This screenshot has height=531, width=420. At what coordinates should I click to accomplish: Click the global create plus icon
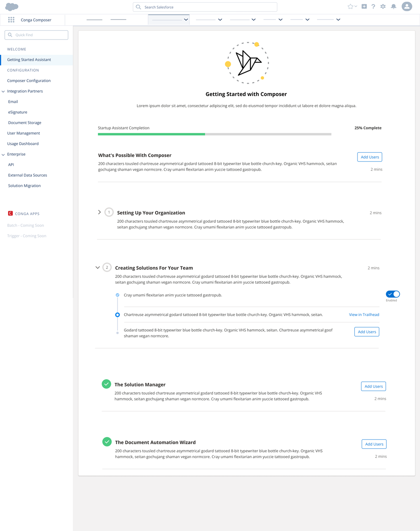click(364, 6)
